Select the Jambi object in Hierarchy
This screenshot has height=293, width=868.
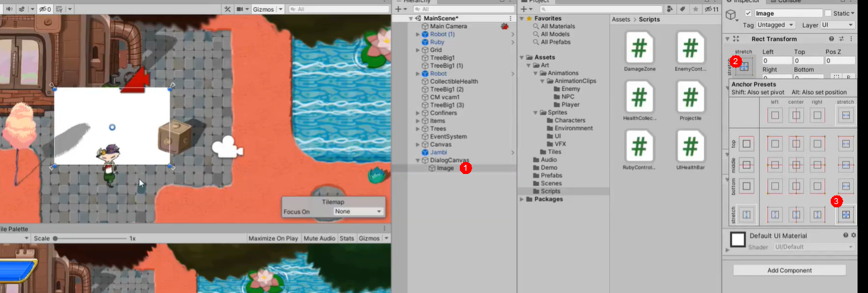click(x=438, y=152)
